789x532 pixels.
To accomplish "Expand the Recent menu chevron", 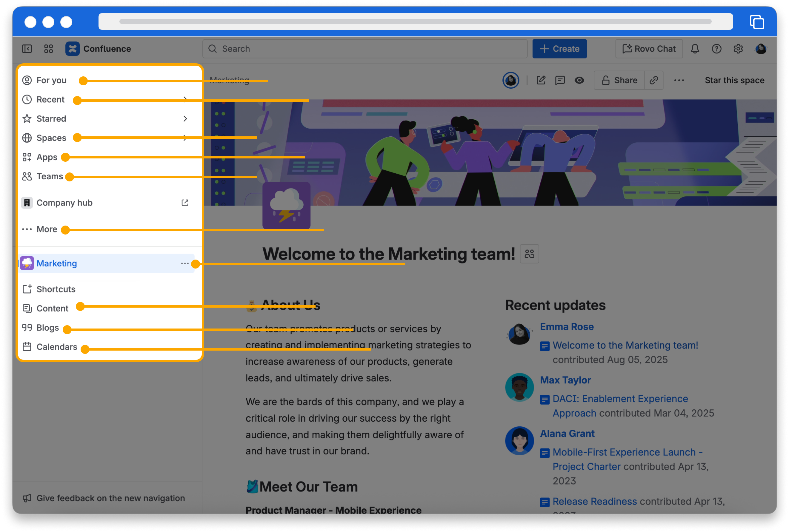I will 185,99.
